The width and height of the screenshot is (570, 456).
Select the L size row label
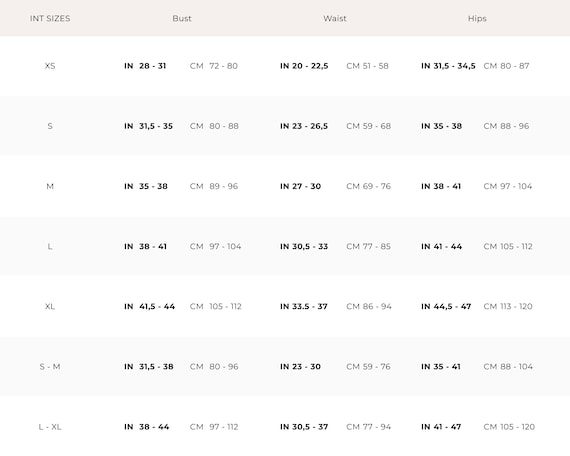click(x=50, y=247)
